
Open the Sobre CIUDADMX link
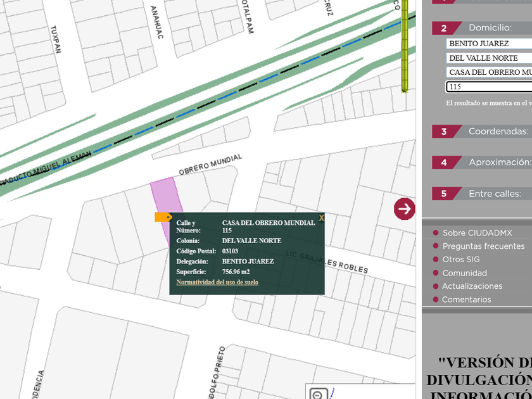coord(477,233)
